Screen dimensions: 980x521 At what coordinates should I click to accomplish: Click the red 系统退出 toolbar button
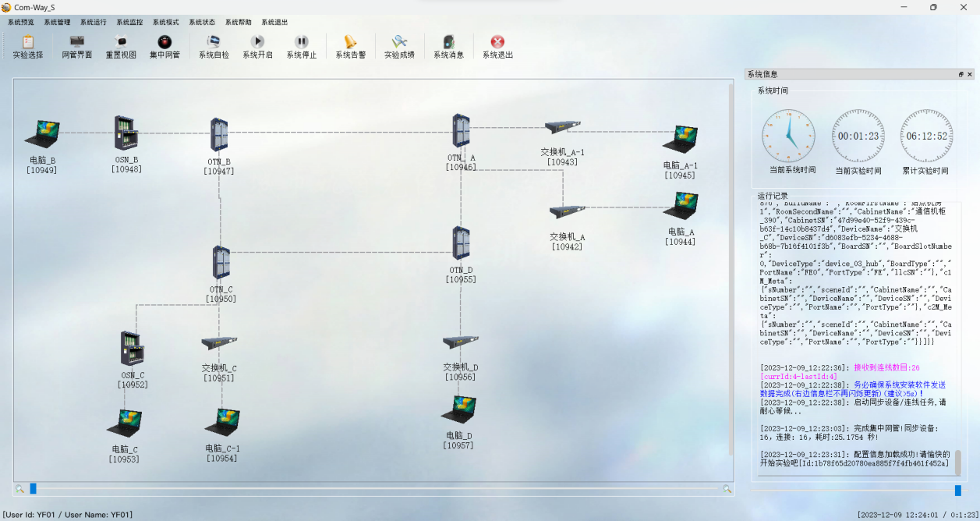tap(497, 46)
